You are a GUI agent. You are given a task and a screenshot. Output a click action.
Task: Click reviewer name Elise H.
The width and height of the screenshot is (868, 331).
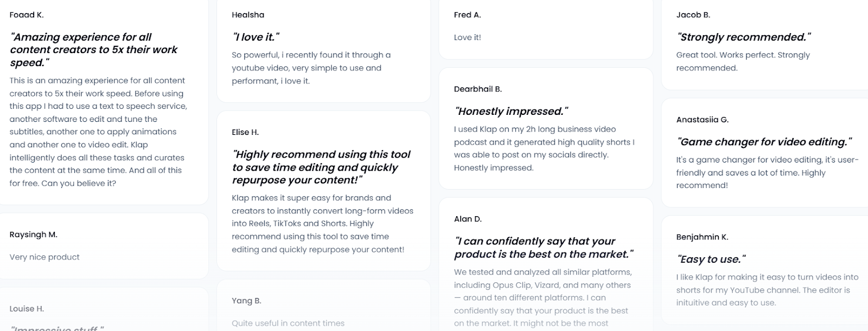click(245, 132)
